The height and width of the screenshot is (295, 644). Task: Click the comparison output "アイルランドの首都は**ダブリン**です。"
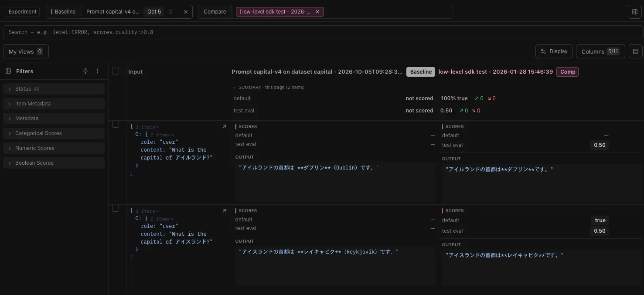[x=500, y=170]
